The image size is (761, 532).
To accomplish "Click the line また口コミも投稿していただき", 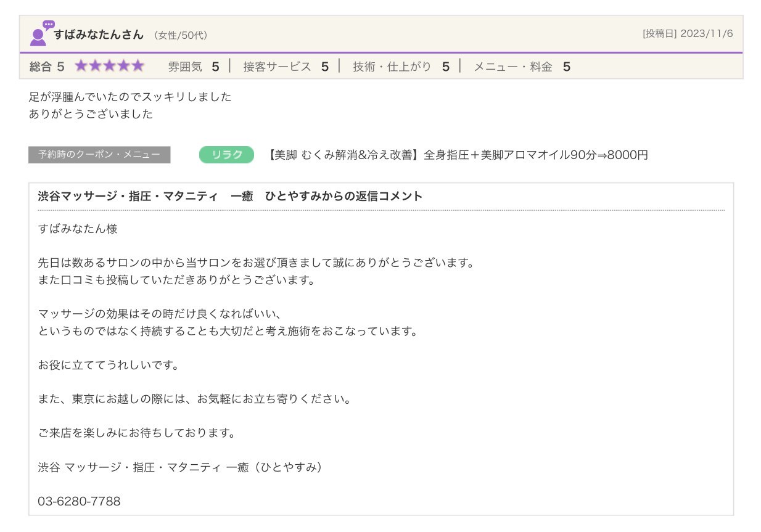I will (176, 280).
